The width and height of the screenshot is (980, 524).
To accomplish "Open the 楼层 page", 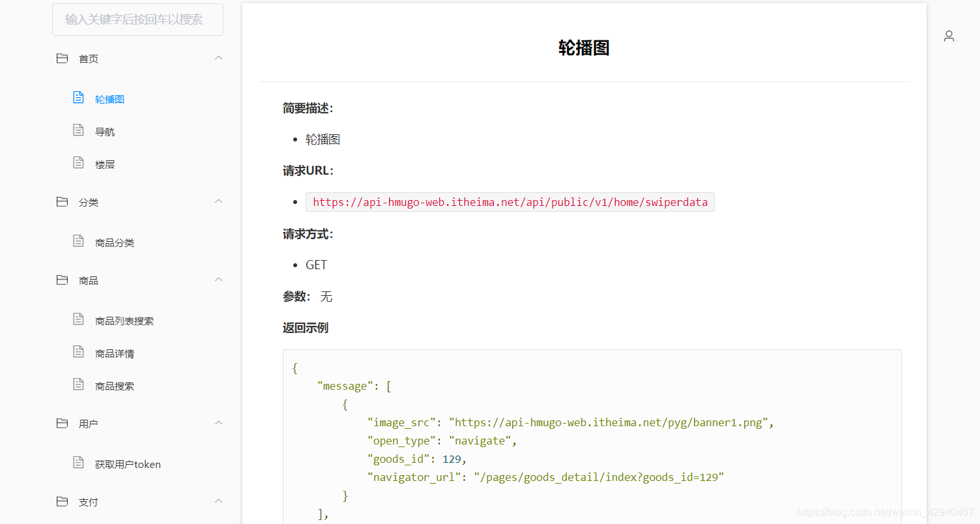I will pos(105,164).
